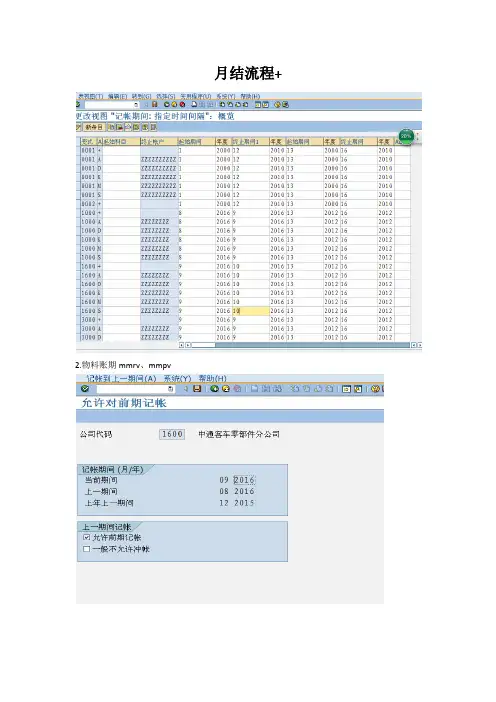The width and height of the screenshot is (496, 702).
Task: Toggle the 允许前期记帐 checkbox
Action: 87,537
